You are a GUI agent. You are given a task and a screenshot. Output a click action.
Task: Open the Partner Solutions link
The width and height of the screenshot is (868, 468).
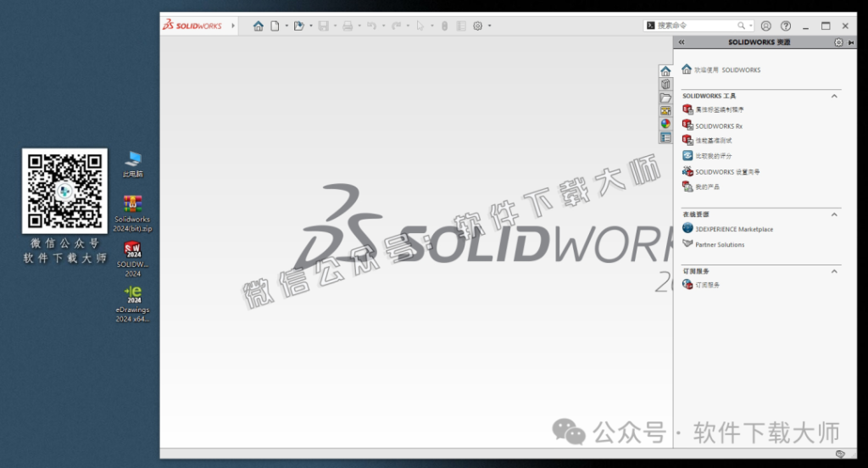(714, 244)
